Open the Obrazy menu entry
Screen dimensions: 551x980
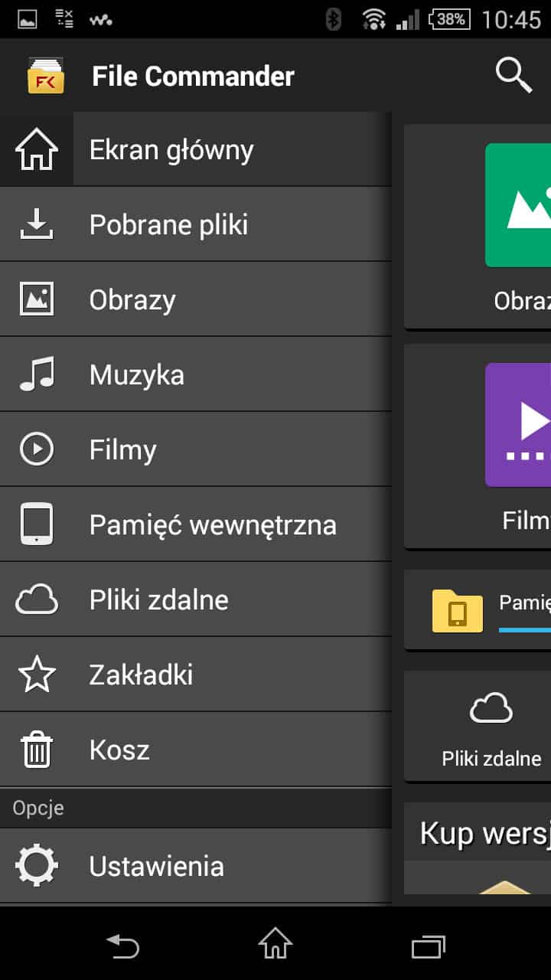(132, 300)
